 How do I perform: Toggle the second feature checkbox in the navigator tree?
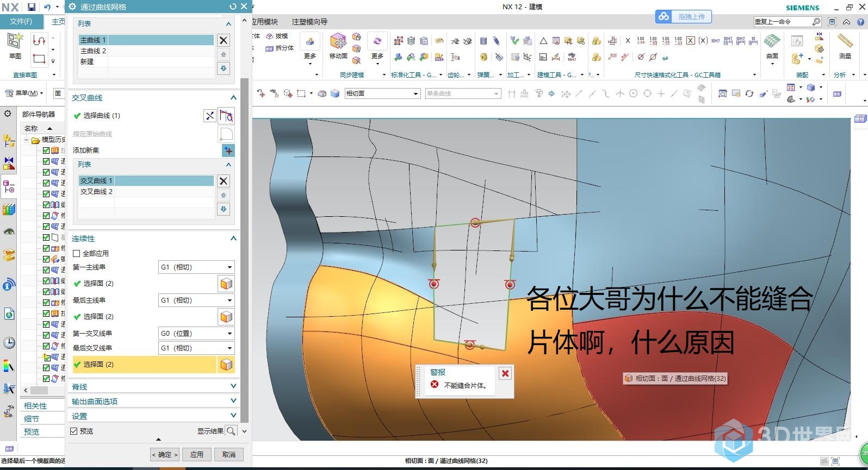(46, 161)
